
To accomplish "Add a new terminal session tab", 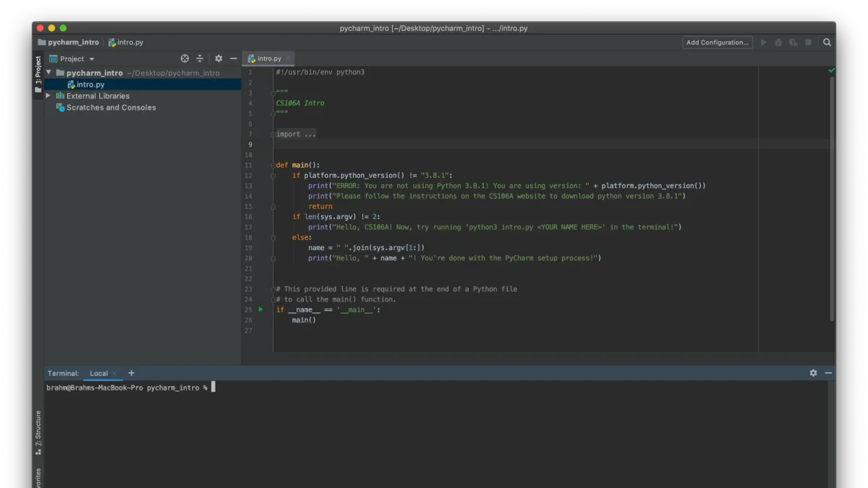I will (131, 373).
